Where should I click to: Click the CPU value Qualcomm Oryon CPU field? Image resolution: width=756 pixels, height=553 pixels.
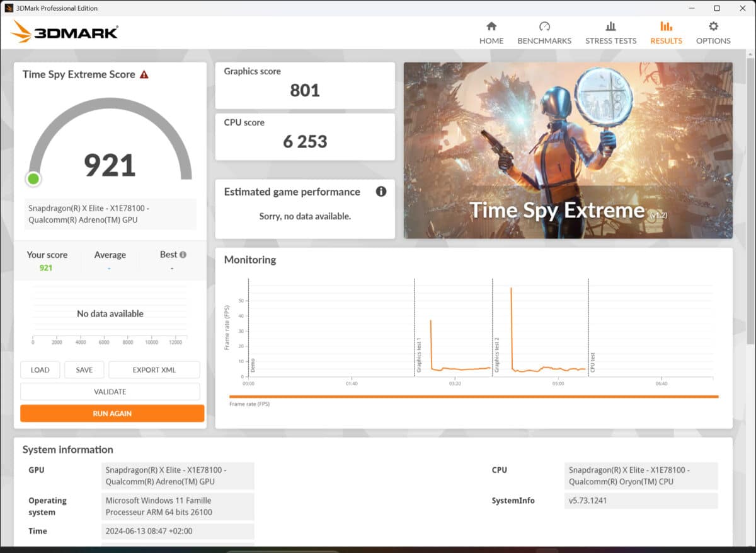641,476
